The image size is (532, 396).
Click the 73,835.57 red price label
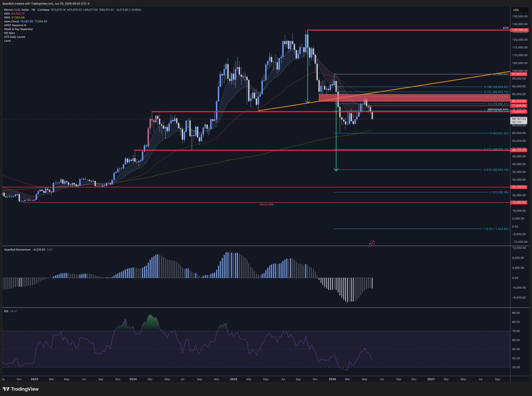tap(519, 112)
